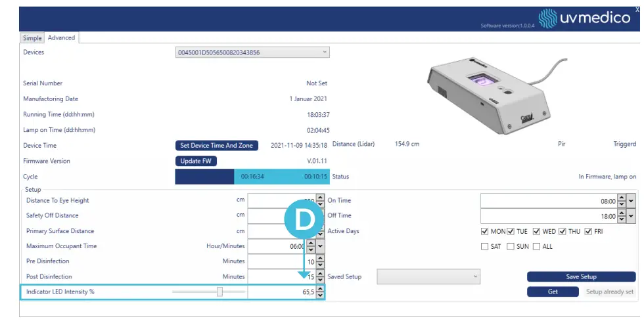Click up arrow of Off Time stepper

(x=622, y=213)
